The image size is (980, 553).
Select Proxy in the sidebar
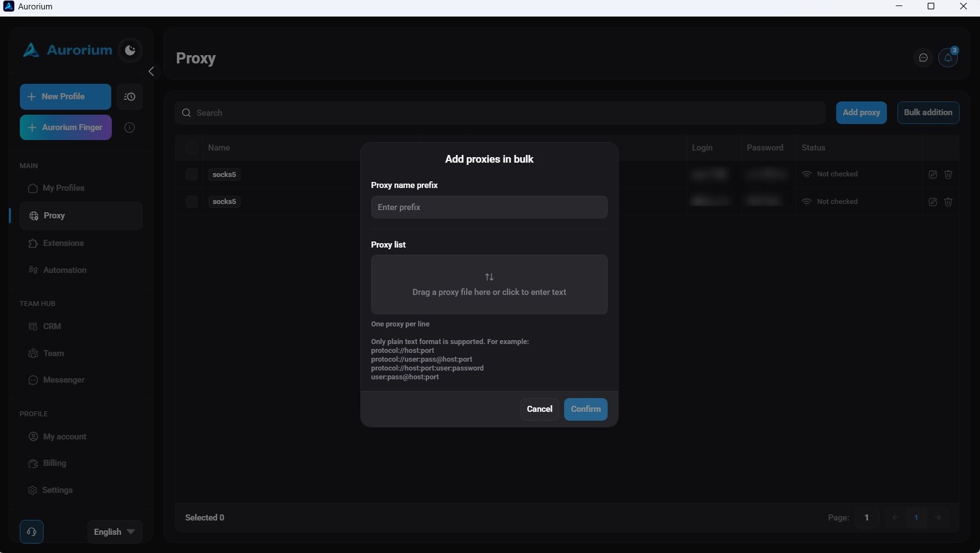point(81,216)
